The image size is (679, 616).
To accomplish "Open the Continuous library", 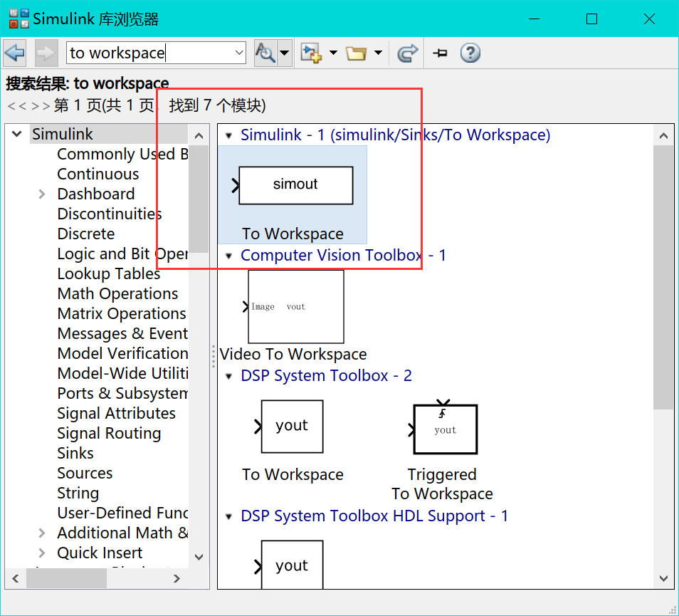I will pyautogui.click(x=98, y=174).
